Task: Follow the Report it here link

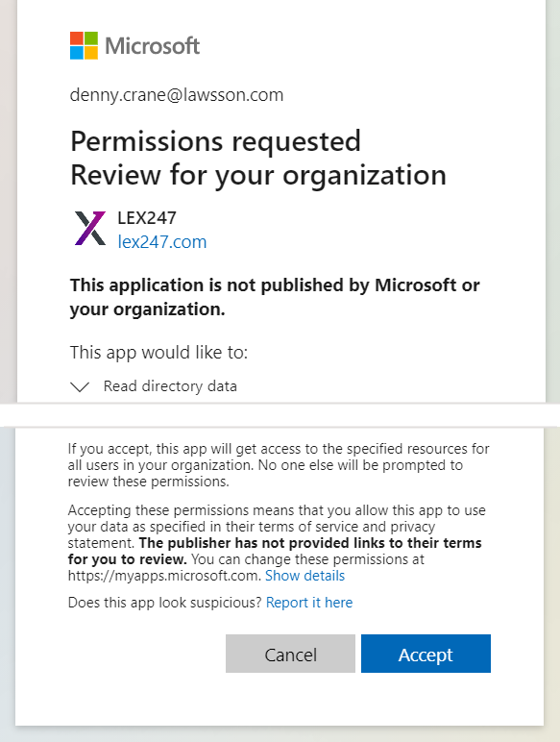Action: tap(309, 603)
